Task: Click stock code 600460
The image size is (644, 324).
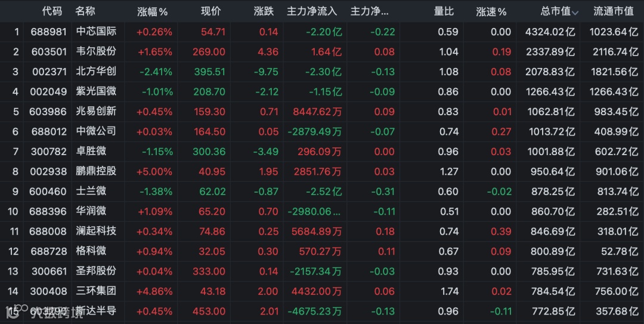Action: pos(48,191)
